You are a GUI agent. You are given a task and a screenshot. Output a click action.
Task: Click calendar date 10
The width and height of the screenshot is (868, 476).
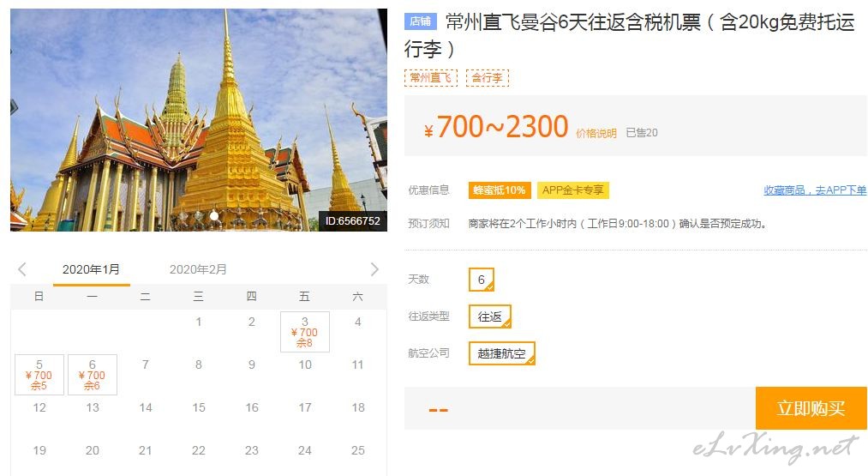[305, 365]
